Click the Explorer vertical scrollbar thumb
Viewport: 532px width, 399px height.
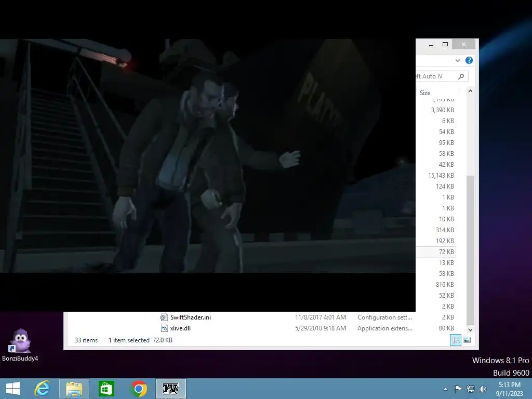click(x=470, y=250)
